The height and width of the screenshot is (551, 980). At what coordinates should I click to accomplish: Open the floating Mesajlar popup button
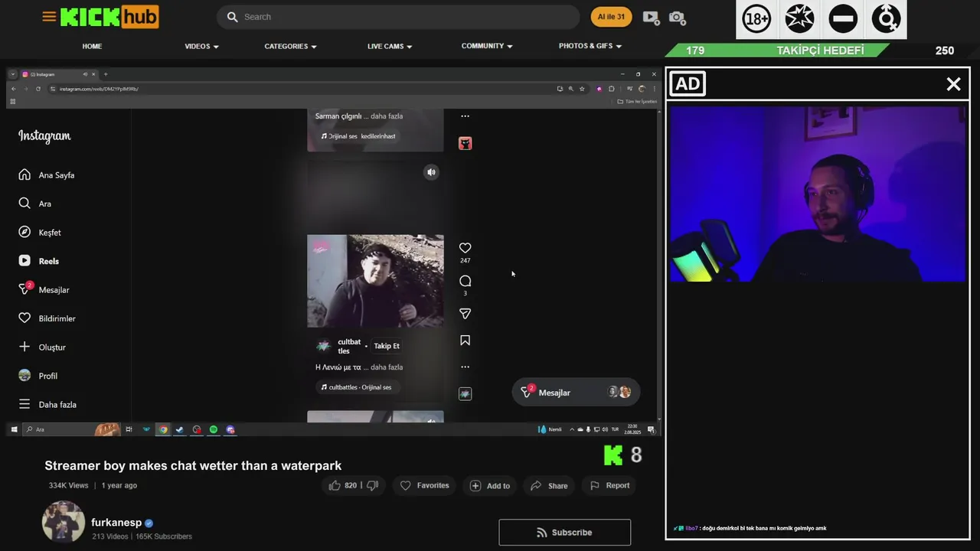576,393
